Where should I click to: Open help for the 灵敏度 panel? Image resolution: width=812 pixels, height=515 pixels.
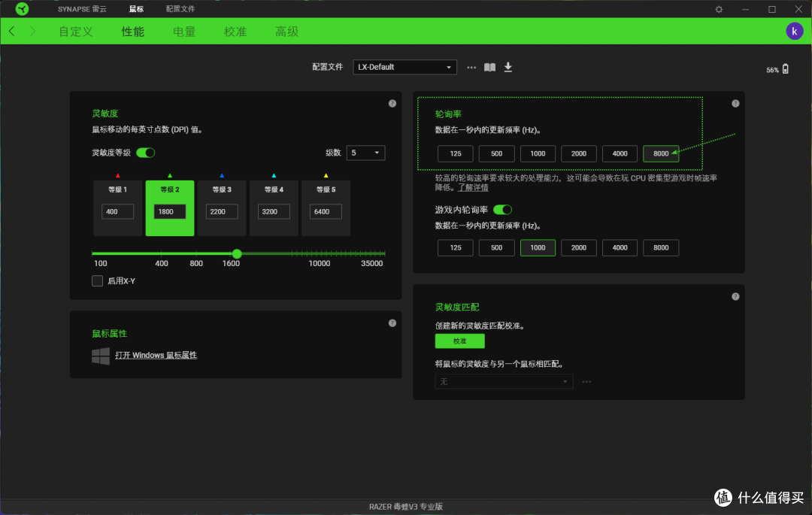[392, 104]
